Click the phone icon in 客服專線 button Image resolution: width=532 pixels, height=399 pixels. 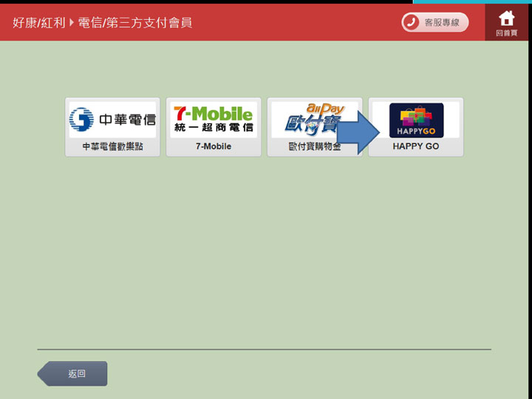coord(411,22)
